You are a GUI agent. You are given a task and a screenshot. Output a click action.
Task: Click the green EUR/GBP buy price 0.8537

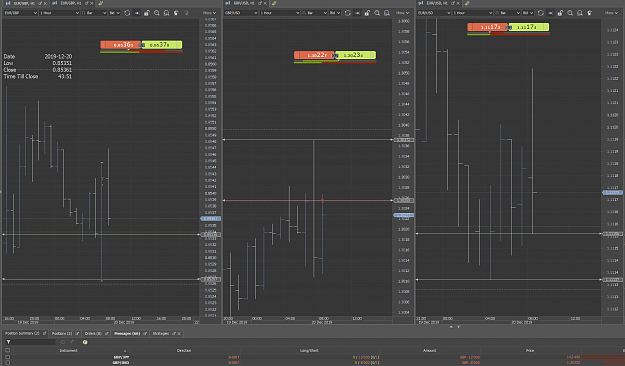tap(162, 45)
